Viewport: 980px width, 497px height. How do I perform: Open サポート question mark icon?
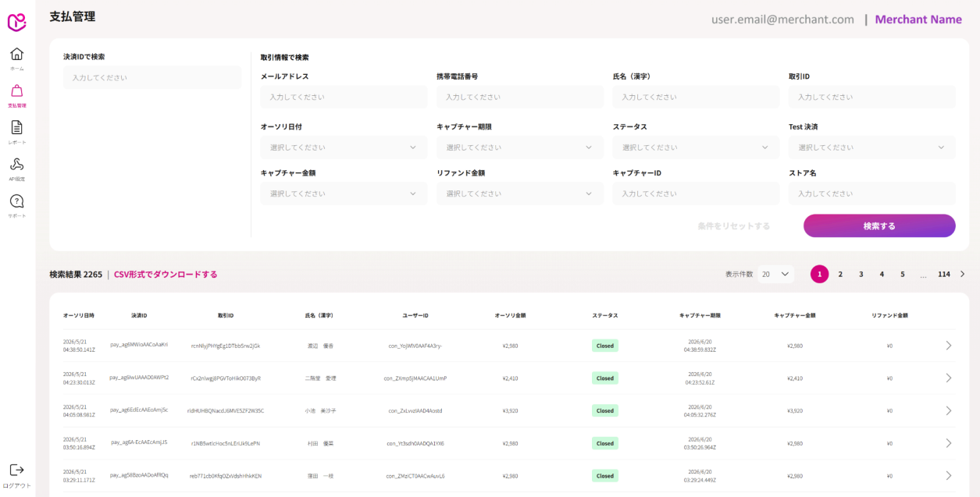16,201
